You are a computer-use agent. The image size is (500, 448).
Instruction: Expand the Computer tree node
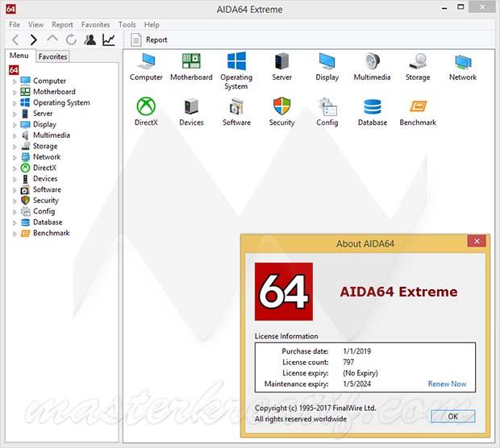pos(15,81)
